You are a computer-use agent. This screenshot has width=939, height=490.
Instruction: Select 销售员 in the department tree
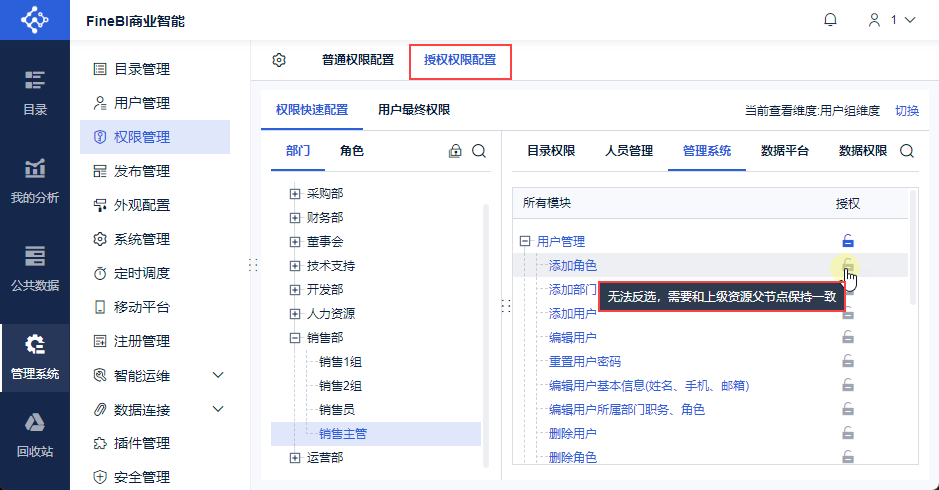tap(337, 410)
